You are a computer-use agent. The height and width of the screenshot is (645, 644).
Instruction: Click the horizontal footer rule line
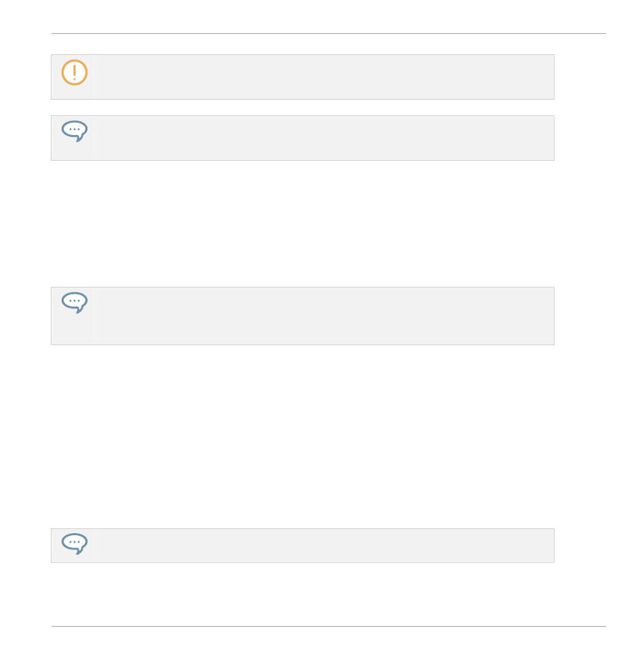329,626
